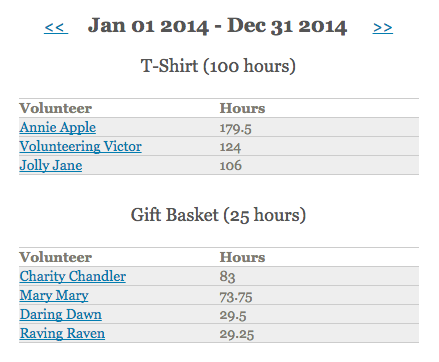Select the 124 hours cell for Victor
439x362 pixels.
pyautogui.click(x=230, y=147)
